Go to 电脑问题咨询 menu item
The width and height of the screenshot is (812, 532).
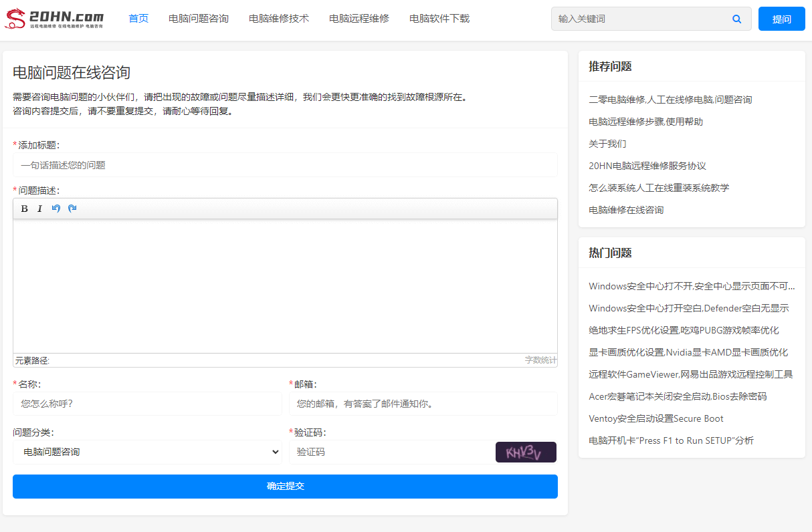199,19
